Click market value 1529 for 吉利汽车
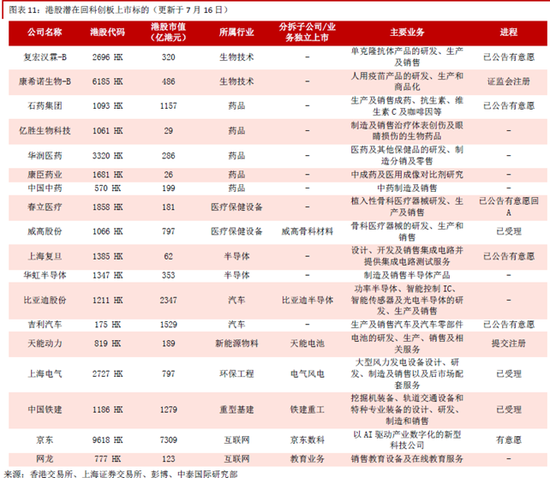The height and width of the screenshot is (478, 550). click(x=168, y=325)
